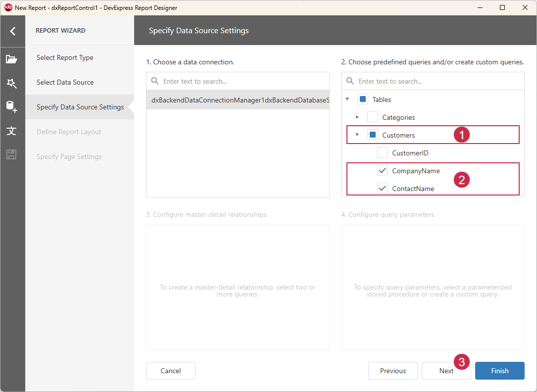Click the Cancel button
This screenshot has height=392, width=537.
coord(171,371)
